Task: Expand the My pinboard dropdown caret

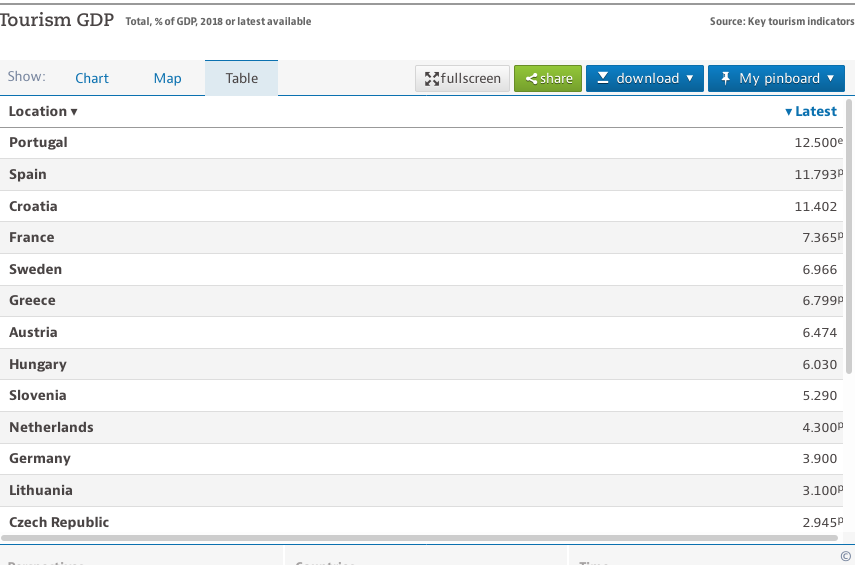Action: [830, 79]
